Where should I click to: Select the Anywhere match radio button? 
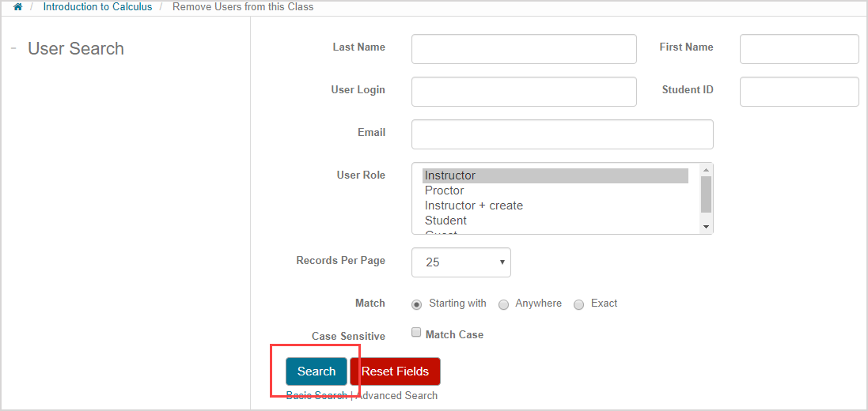click(x=503, y=304)
